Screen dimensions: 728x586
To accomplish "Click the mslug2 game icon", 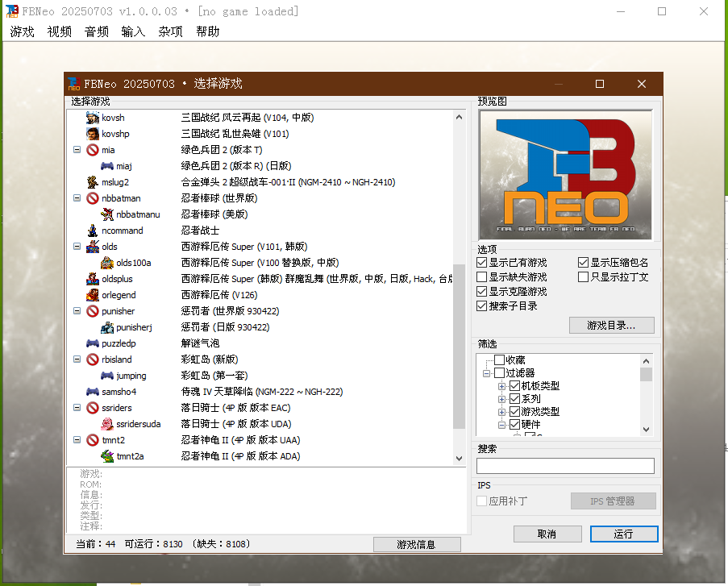I will tap(93, 182).
